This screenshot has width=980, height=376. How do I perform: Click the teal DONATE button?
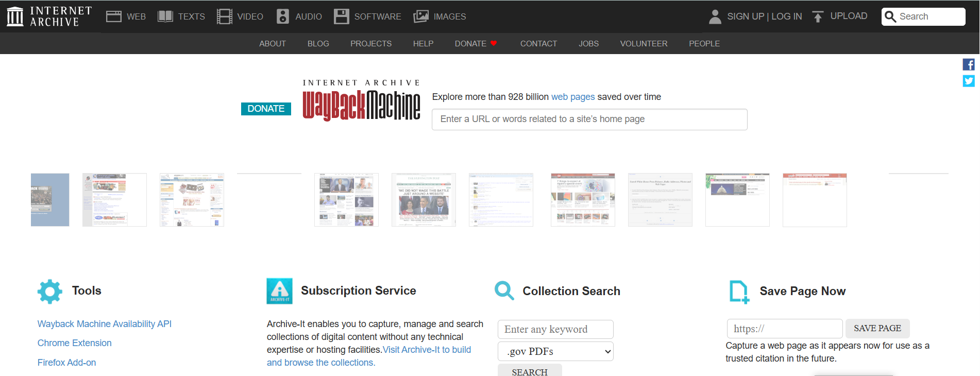click(x=266, y=109)
